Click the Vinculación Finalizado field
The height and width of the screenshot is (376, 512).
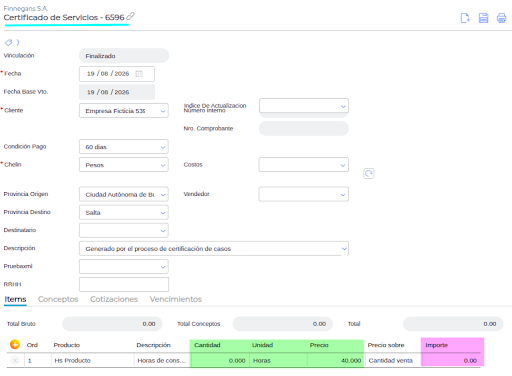124,56
